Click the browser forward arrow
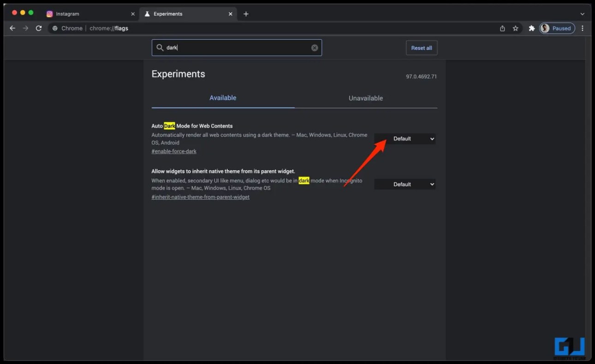 (25, 28)
